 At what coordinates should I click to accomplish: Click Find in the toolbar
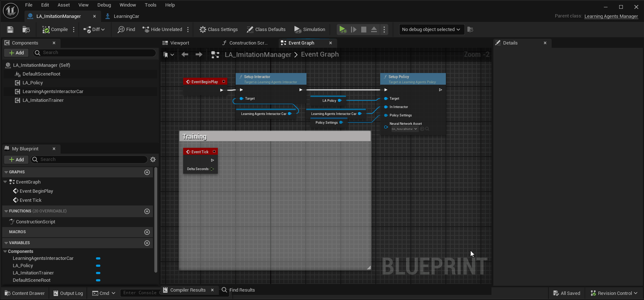tap(126, 30)
